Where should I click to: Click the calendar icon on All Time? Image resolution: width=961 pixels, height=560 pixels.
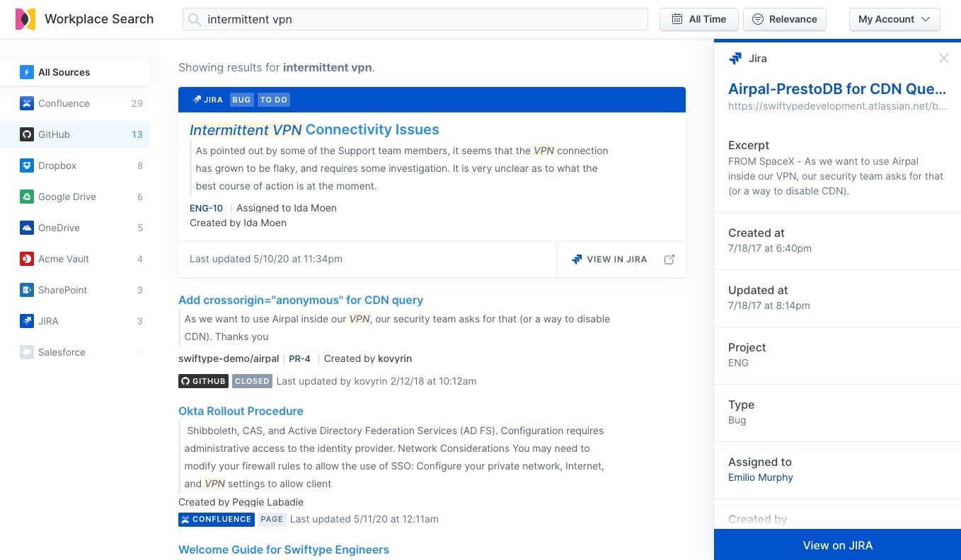677,19
